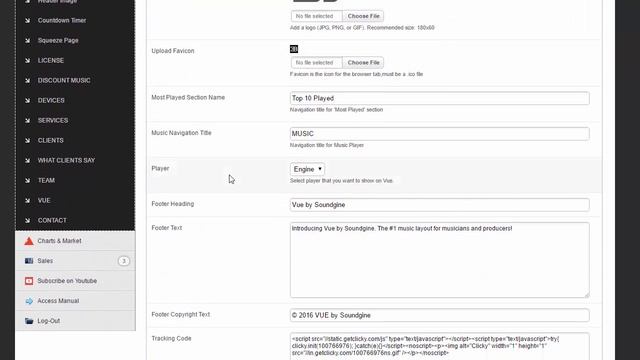The image size is (640, 360).
Task: Click the Log-Out folder icon
Action: [x=29, y=321]
